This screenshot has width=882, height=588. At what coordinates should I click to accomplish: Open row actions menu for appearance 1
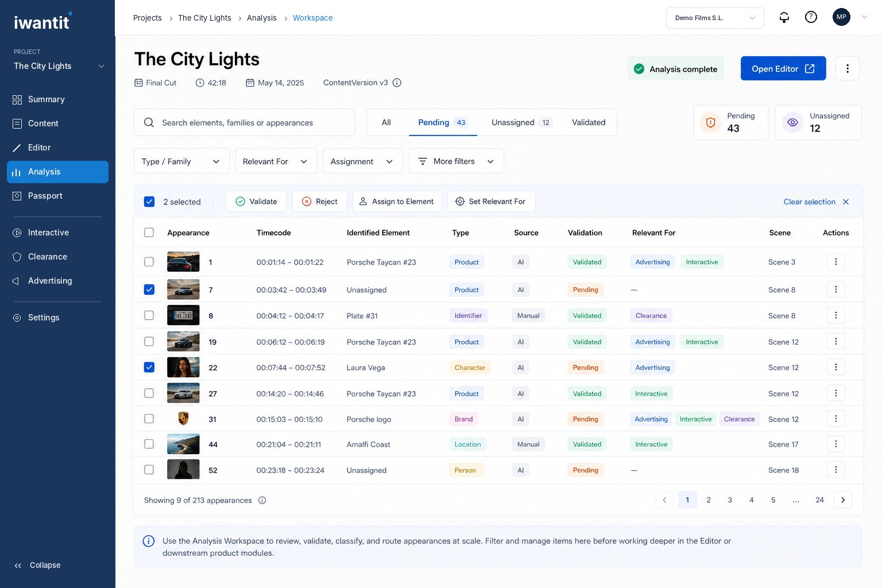pyautogui.click(x=835, y=262)
